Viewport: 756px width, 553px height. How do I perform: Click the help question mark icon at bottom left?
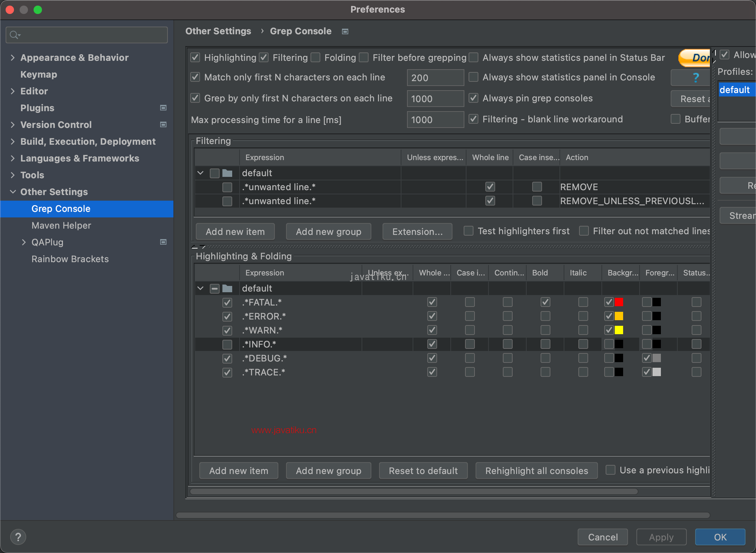point(18,537)
